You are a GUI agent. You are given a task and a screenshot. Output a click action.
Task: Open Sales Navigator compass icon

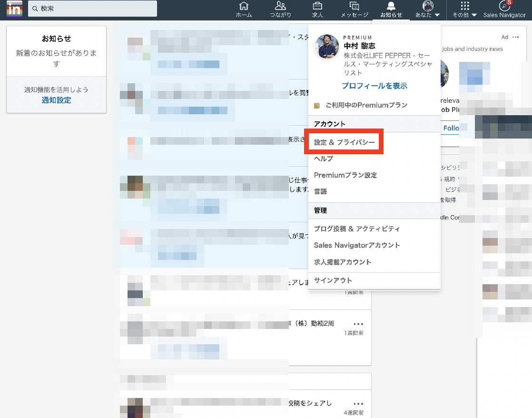(x=504, y=10)
